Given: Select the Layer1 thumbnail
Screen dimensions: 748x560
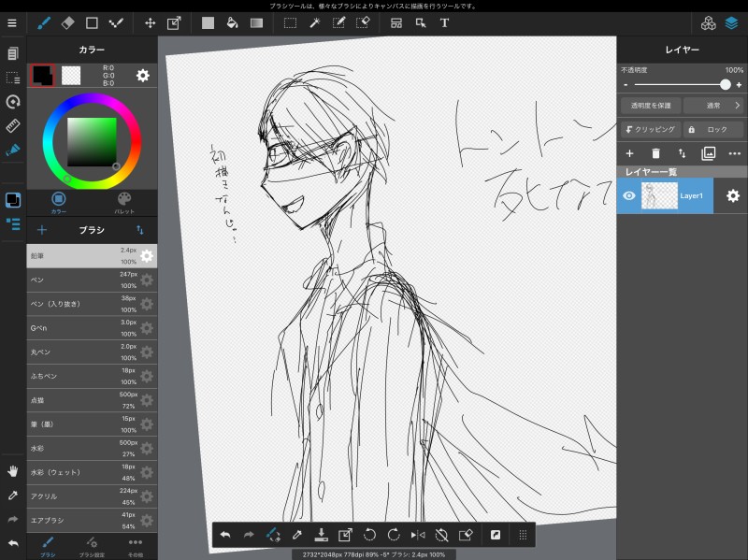Looking at the screenshot, I should pyautogui.click(x=659, y=195).
